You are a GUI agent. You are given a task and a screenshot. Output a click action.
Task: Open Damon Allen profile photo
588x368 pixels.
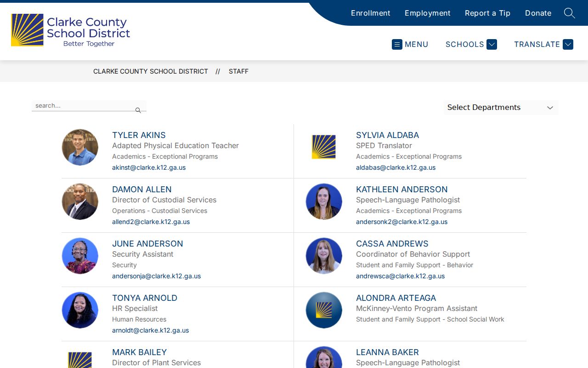[80, 201]
